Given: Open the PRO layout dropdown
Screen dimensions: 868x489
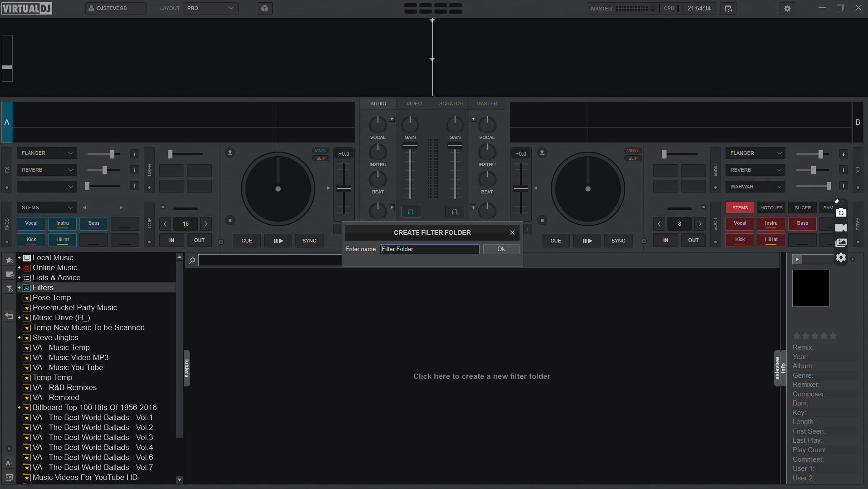Looking at the screenshot, I should [x=211, y=8].
